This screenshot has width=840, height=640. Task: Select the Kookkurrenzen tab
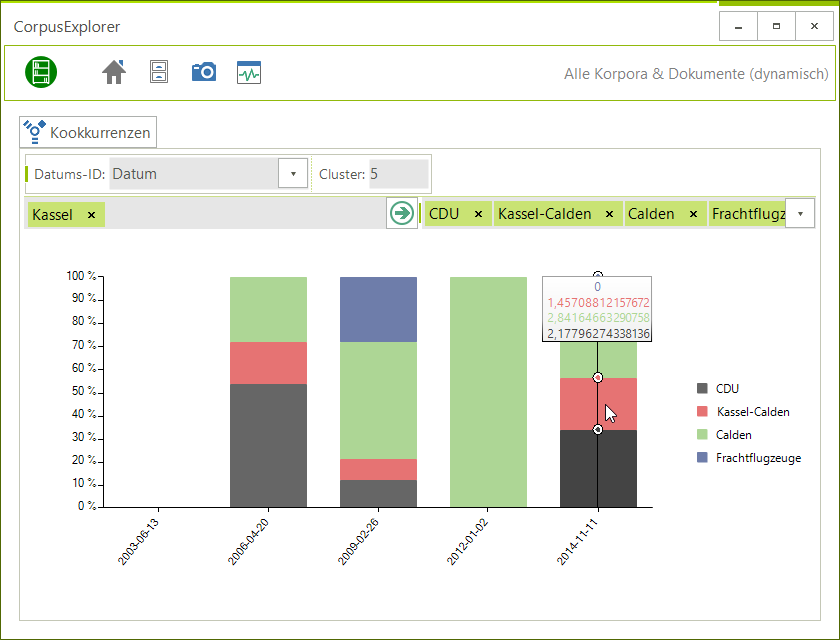coord(88,132)
